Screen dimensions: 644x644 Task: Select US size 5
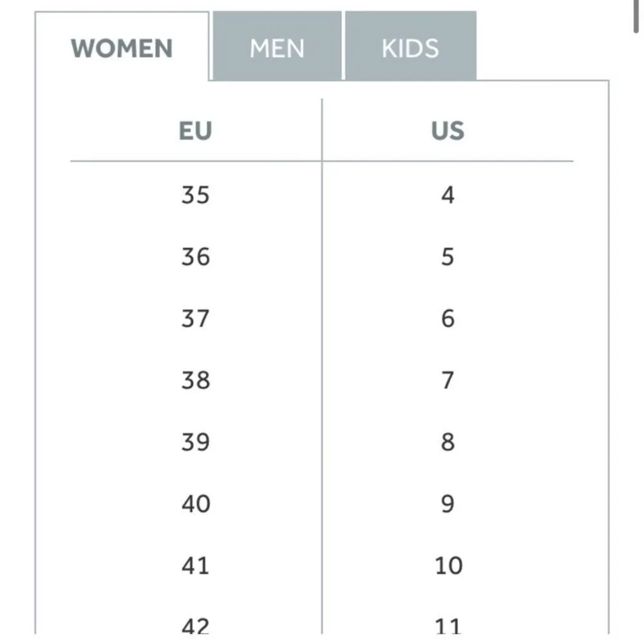[x=448, y=256]
